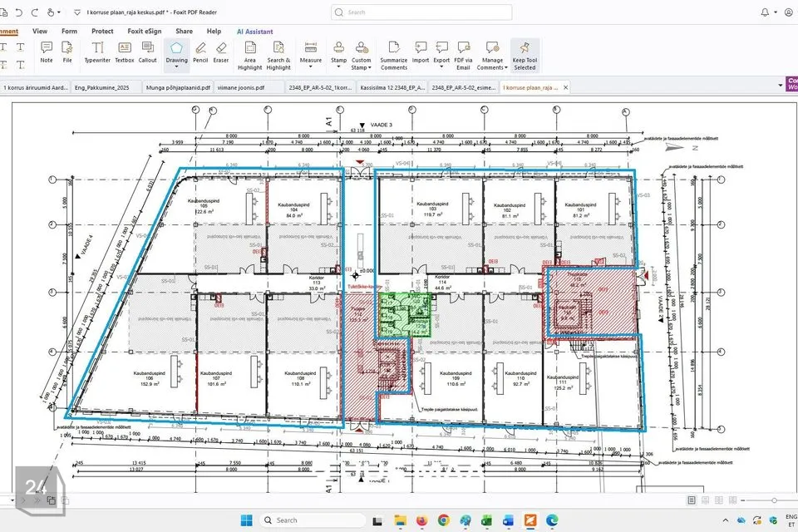Screen dimensions: 798x532
Task: Switch to the Munga põhjaplaanid document tab
Action: pos(171,86)
